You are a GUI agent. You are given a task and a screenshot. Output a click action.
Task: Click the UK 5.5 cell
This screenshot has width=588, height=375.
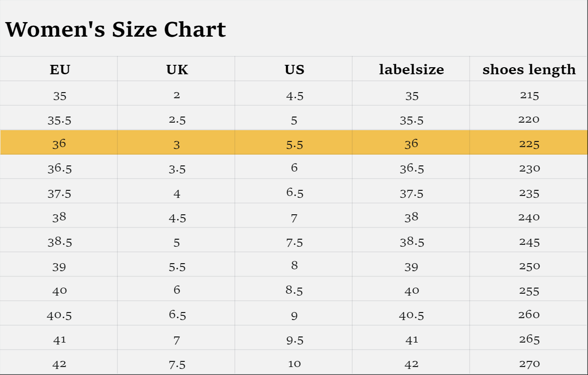(x=177, y=266)
